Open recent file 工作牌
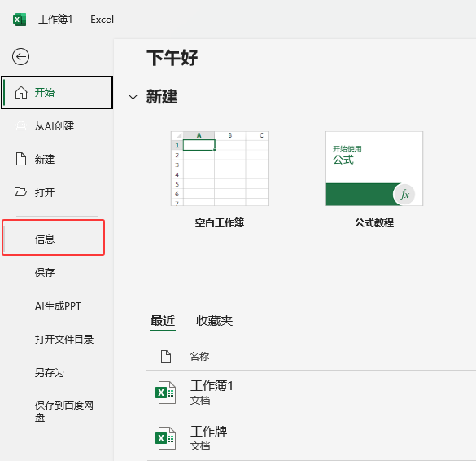Viewport: 476px width, 461px height. (x=311, y=438)
